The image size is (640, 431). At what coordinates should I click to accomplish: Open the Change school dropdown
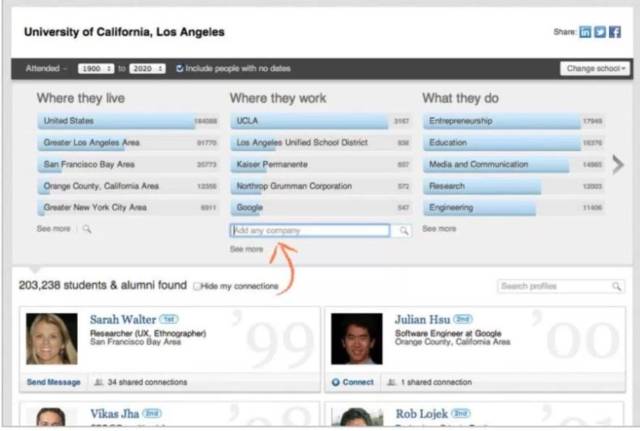pyautogui.click(x=595, y=69)
